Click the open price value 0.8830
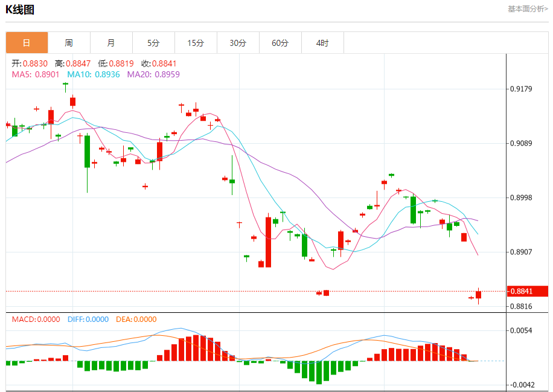Screen dimensions: 553x392 (x=35, y=63)
